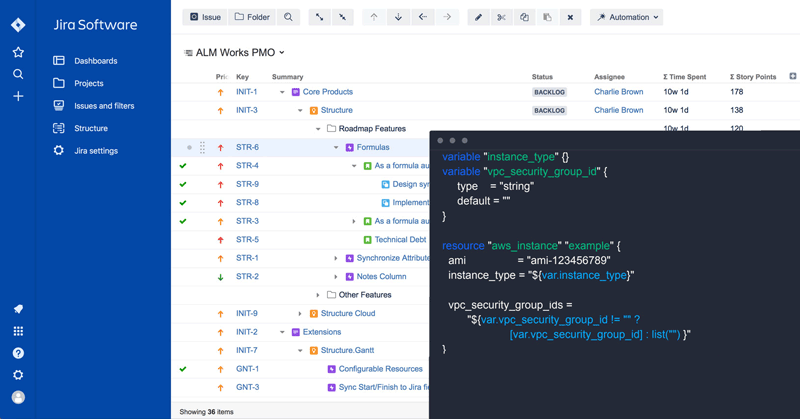Go to Issues and filters
Screen dimensions: 800x419
click(x=104, y=106)
